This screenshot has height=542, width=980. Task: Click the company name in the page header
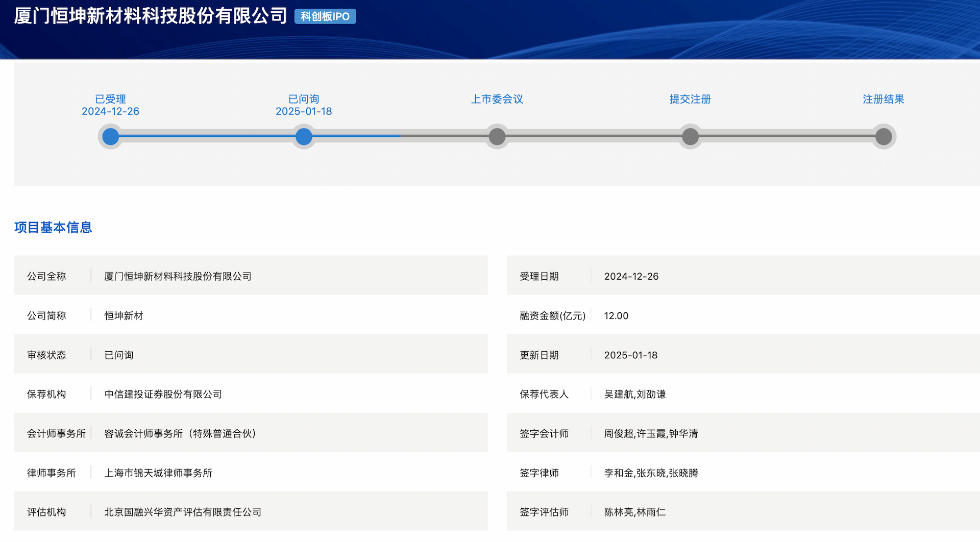tap(151, 16)
